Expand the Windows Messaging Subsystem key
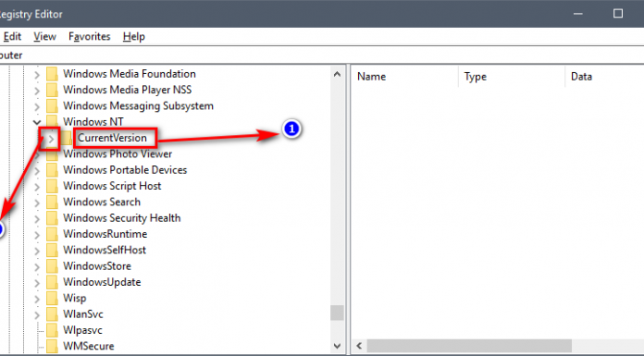Image resolution: width=644 pixels, height=356 pixels. tap(37, 106)
